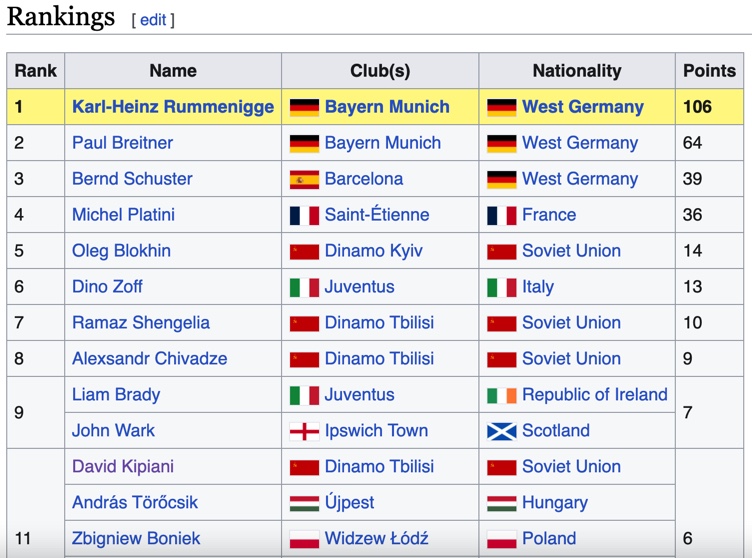Click the Name column header
The image size is (752, 558).
tap(173, 71)
